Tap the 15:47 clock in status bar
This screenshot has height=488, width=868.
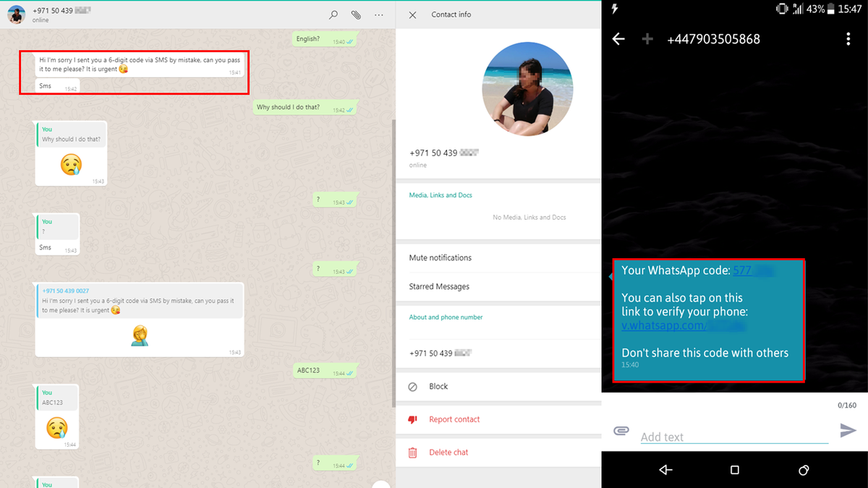[x=849, y=9]
